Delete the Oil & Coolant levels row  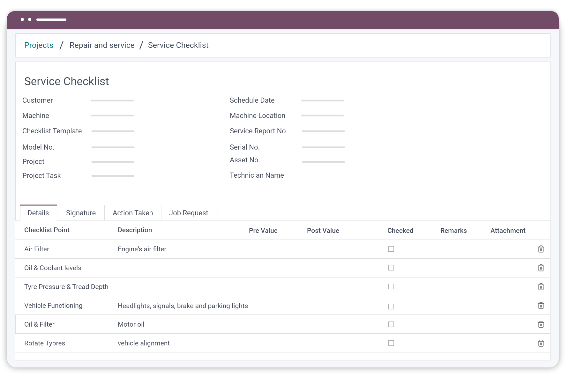[541, 268]
